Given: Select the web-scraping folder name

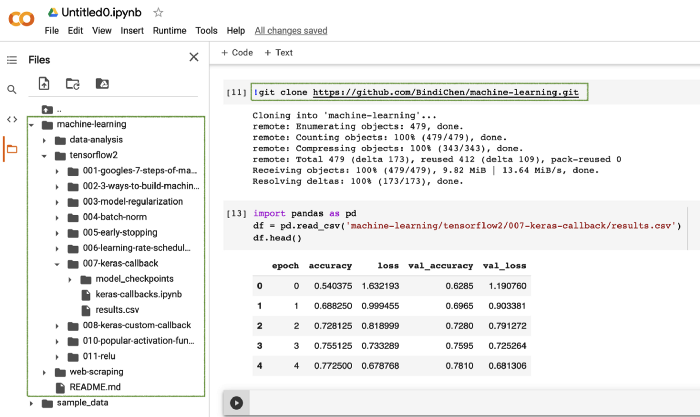Looking at the screenshot, I should click(96, 371).
